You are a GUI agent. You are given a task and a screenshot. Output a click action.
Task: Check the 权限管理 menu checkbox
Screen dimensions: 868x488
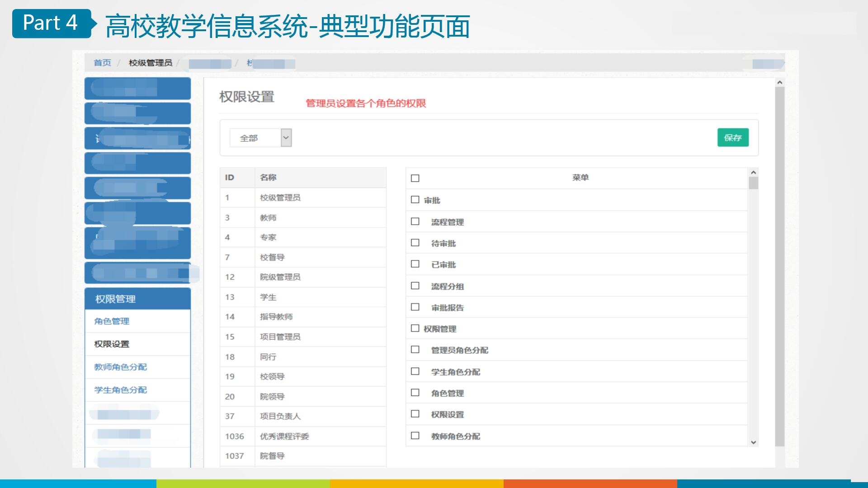pyautogui.click(x=415, y=328)
